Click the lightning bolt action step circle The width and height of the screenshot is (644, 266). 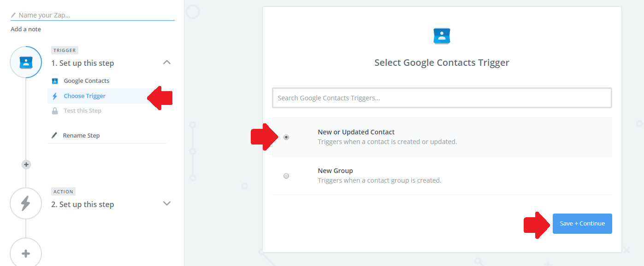(26, 203)
